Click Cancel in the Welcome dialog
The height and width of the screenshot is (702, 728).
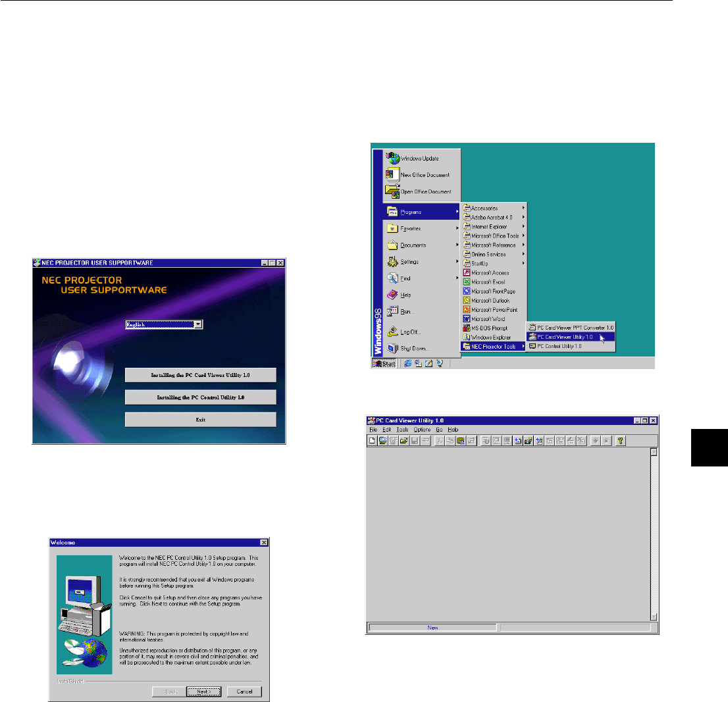pyautogui.click(x=245, y=691)
